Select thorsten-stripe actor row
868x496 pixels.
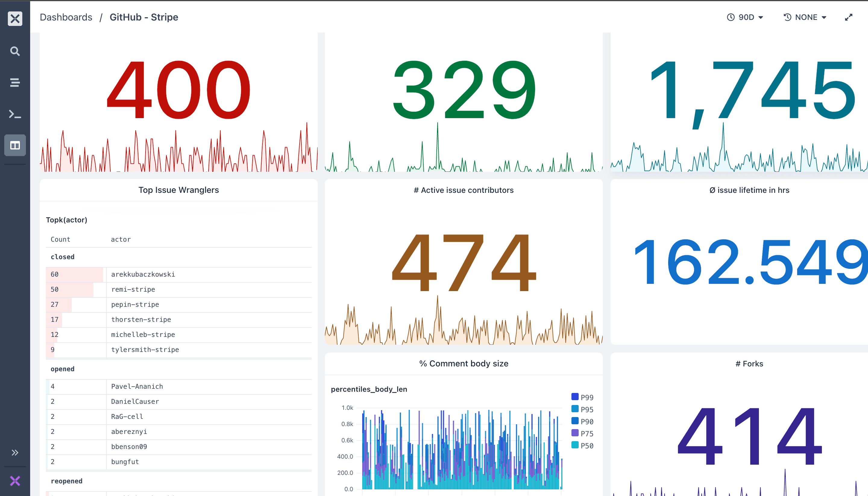click(178, 319)
